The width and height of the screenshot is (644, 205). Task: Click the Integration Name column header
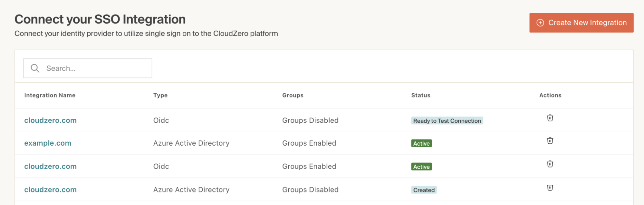click(x=50, y=95)
